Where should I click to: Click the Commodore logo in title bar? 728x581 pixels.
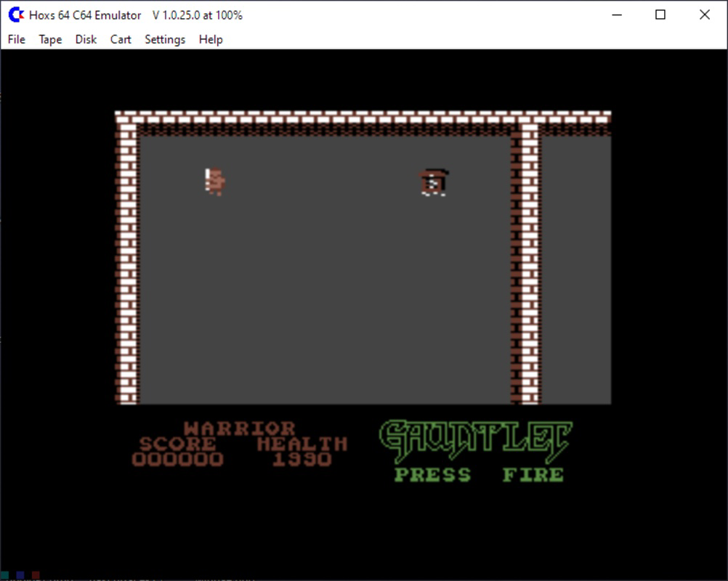pyautogui.click(x=16, y=15)
